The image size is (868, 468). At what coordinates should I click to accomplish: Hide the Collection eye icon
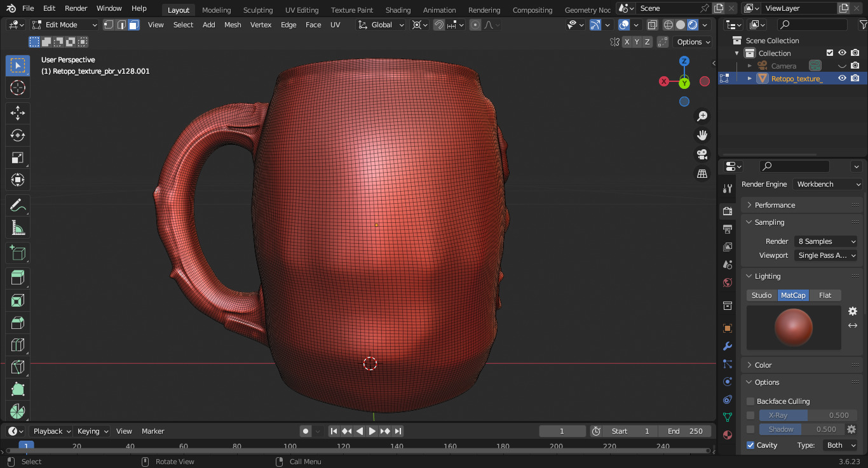842,53
